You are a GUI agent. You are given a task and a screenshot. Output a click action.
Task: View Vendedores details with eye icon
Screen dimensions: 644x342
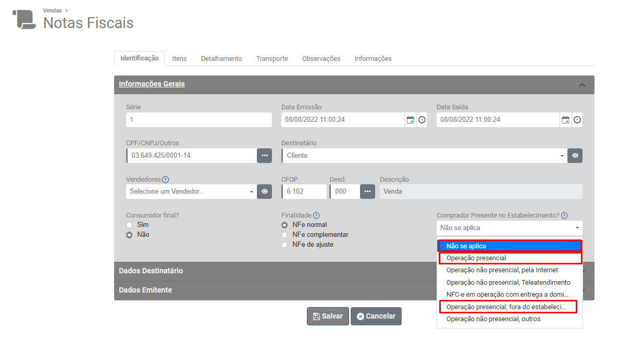click(264, 192)
